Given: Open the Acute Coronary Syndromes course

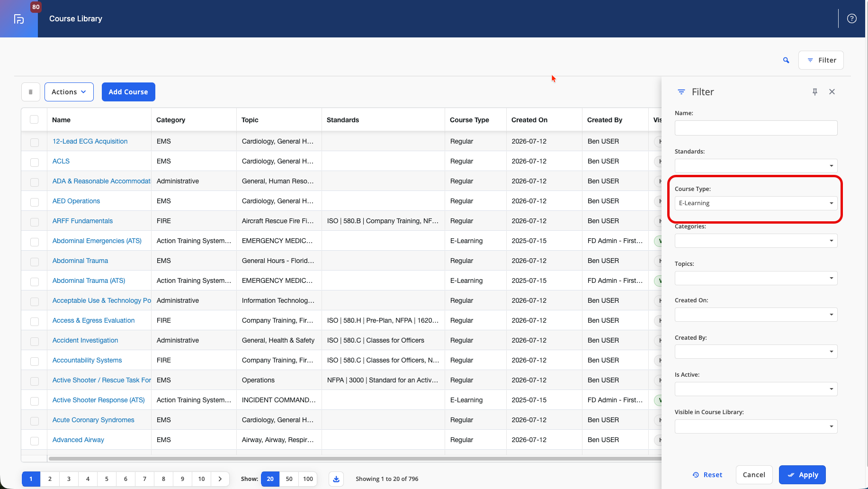Looking at the screenshot, I should pos(93,420).
